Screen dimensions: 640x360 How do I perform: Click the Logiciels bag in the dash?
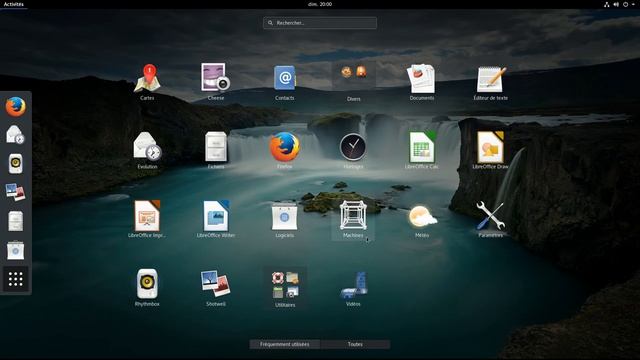click(16, 250)
